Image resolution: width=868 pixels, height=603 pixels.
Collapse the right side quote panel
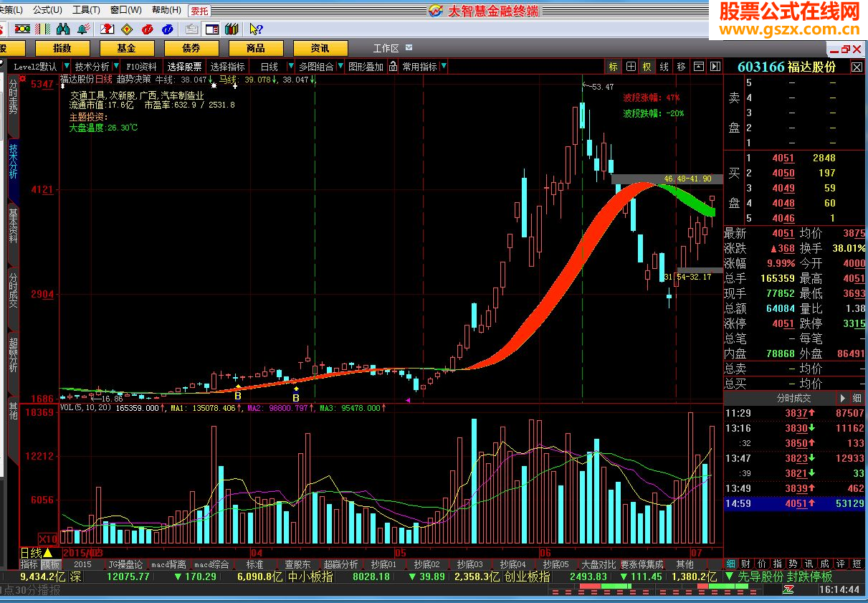click(715, 67)
